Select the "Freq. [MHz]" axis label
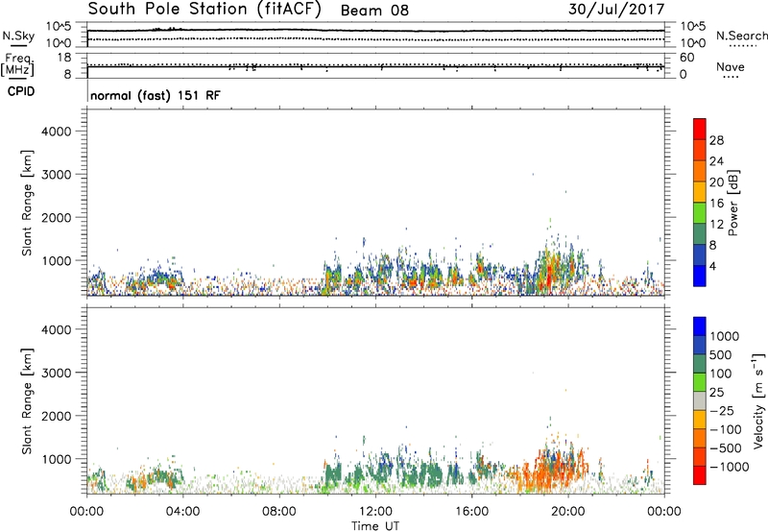 [x=18, y=64]
